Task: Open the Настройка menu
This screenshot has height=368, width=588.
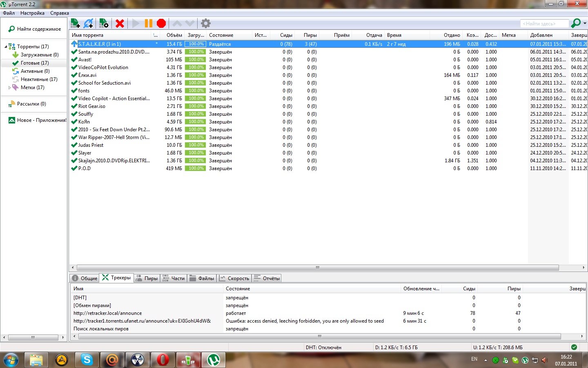Action: click(x=32, y=13)
